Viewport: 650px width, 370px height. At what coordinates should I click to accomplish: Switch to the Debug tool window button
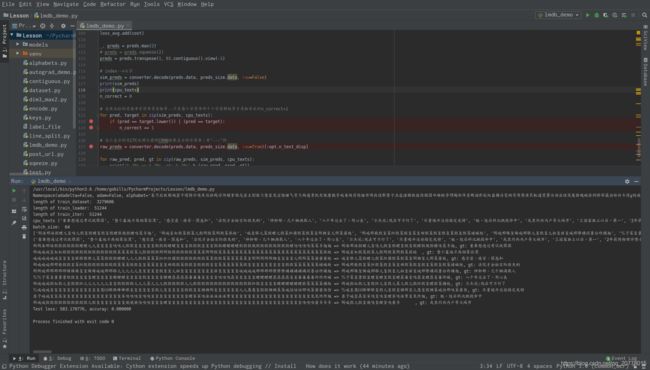point(58,358)
